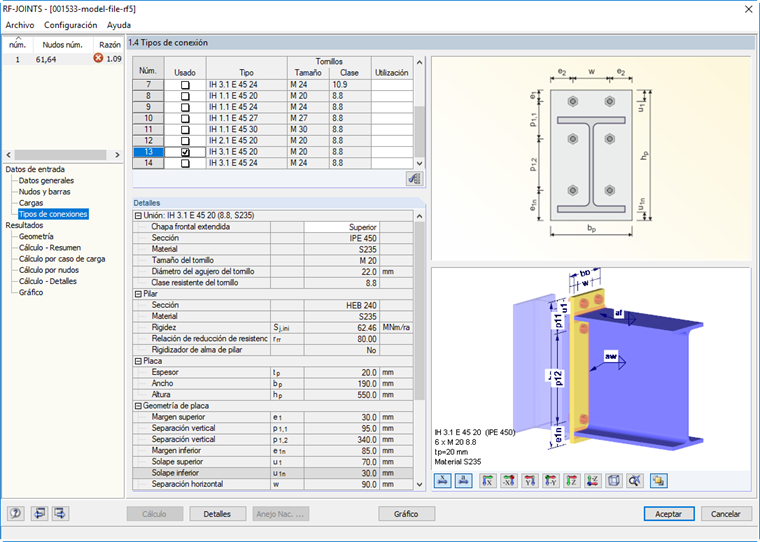The height and width of the screenshot is (542, 760).
Task: Close the RF-JOINTS window
Action: [x=748, y=9]
